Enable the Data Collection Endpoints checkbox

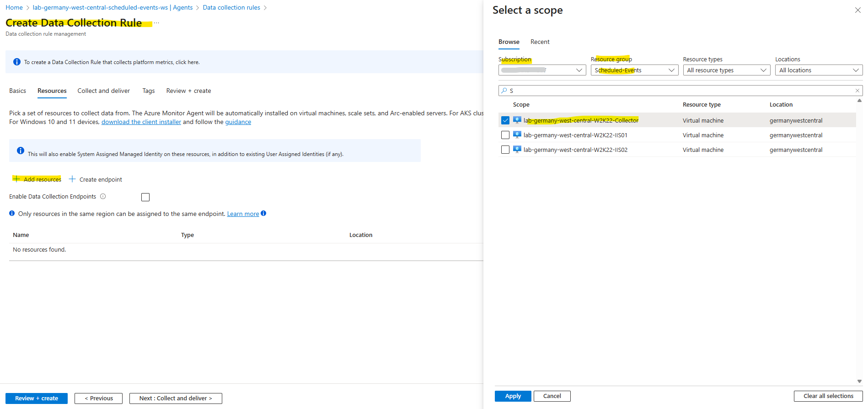(145, 197)
